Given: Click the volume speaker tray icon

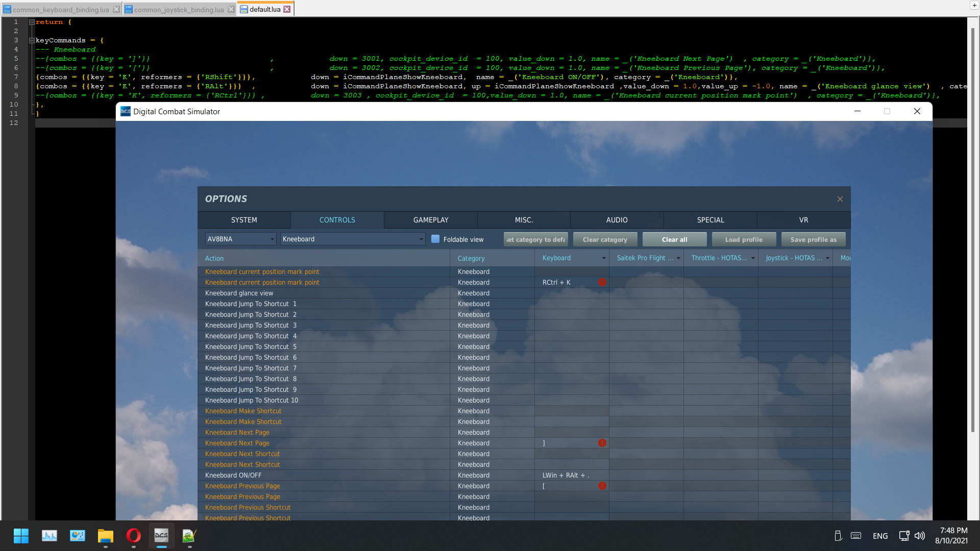Looking at the screenshot, I should point(920,536).
